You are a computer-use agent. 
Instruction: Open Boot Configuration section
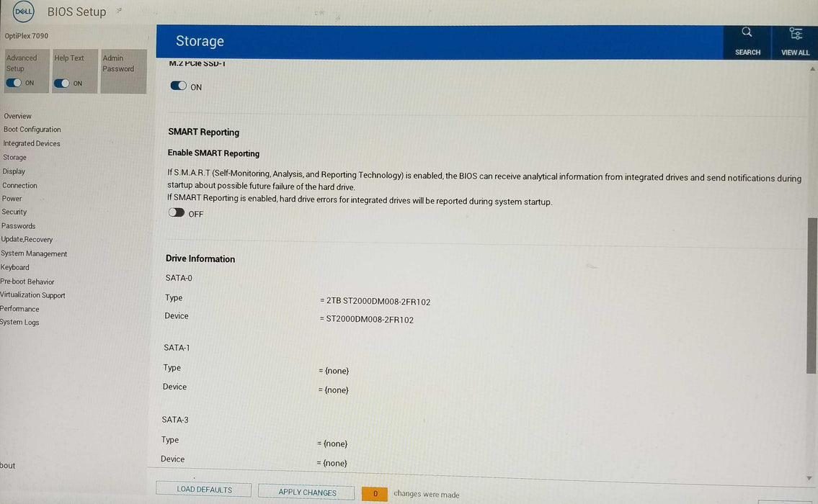coord(32,130)
